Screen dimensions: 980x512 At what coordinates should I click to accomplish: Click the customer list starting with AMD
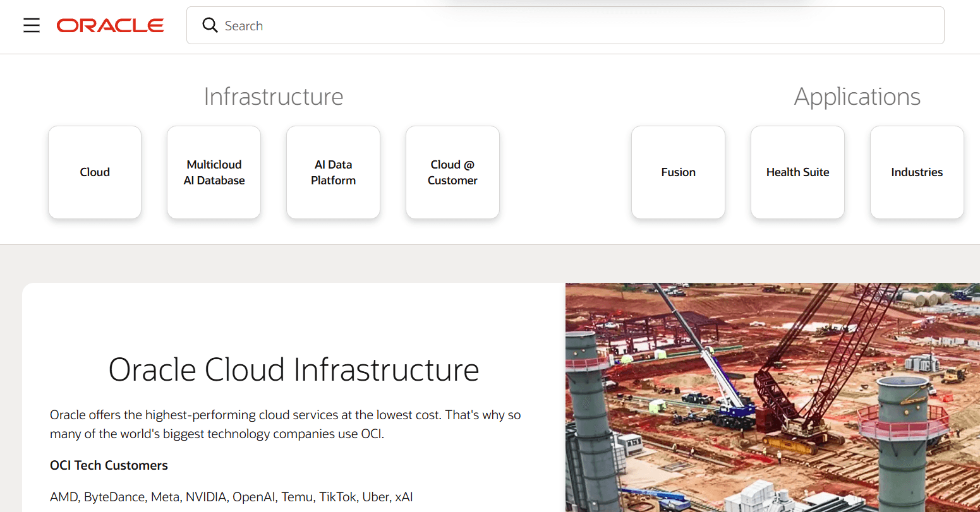[231, 497]
